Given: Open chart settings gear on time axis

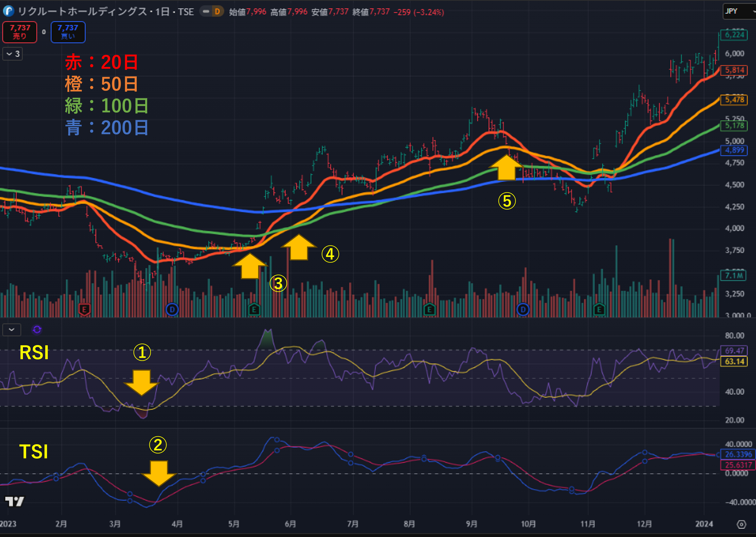Looking at the screenshot, I should click(x=741, y=524).
